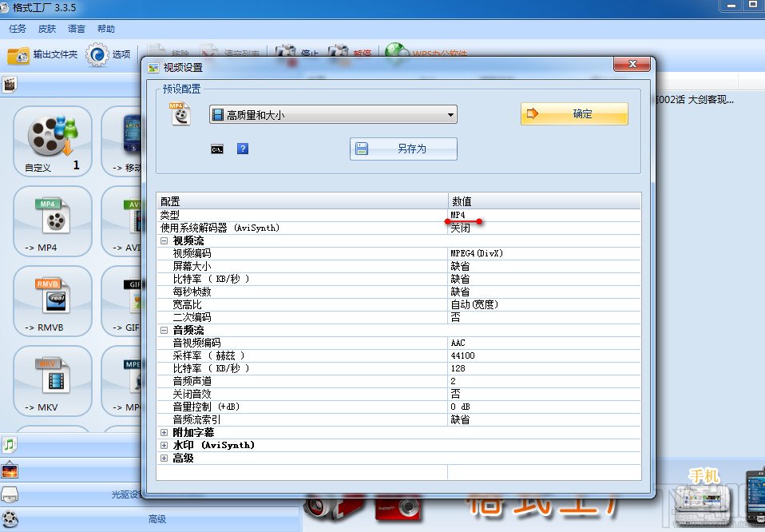Screen dimensions: 765x532
Task: Click the 关闭音效 row label
Action: [192, 394]
